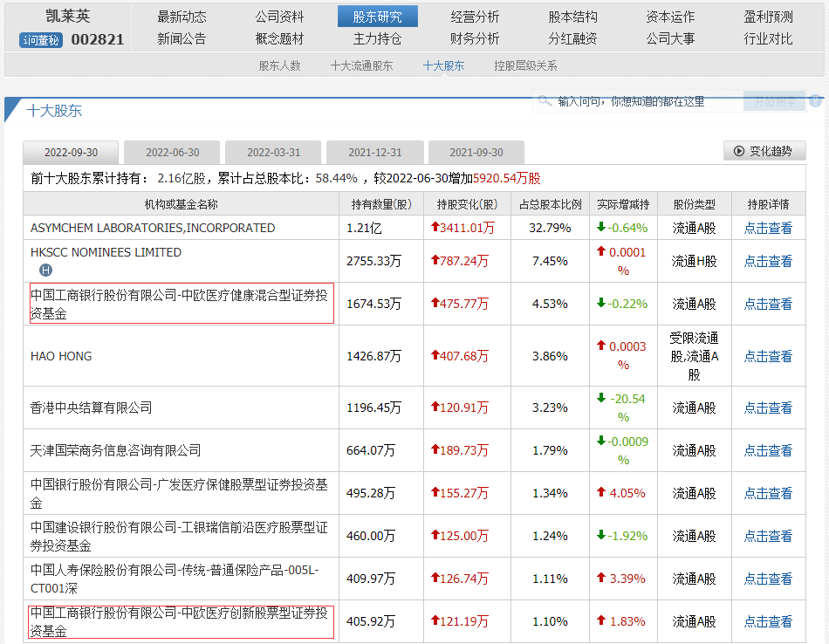The height and width of the screenshot is (644, 829).
Task: Click the 变化趋势 play button
Action: 764,151
